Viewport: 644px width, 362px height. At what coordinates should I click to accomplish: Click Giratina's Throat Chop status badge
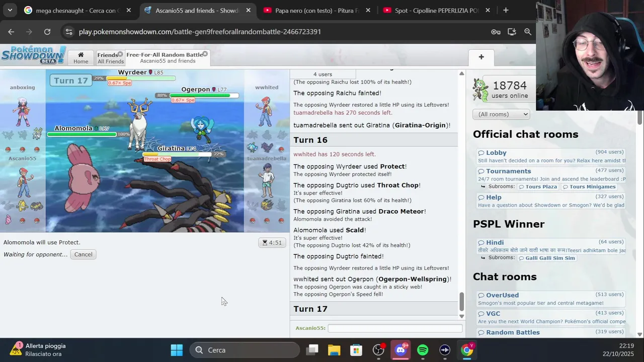(157, 159)
